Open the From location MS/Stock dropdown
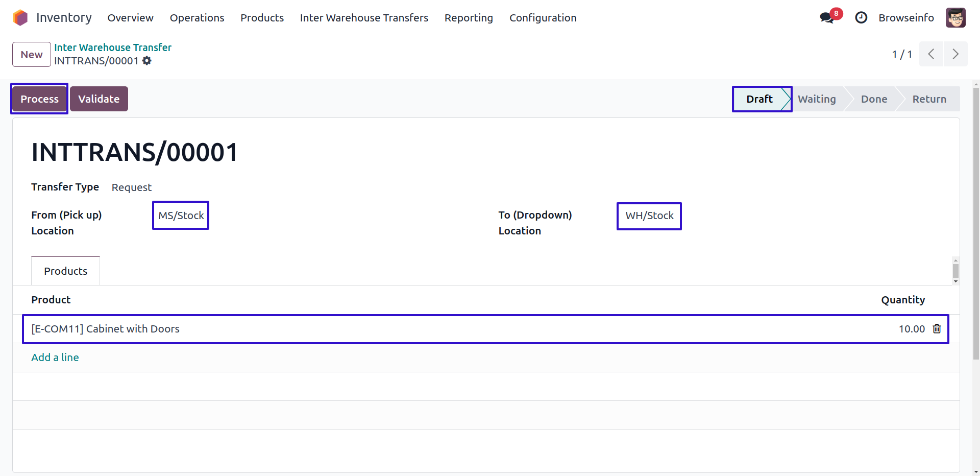The width and height of the screenshot is (980, 476). click(x=181, y=216)
